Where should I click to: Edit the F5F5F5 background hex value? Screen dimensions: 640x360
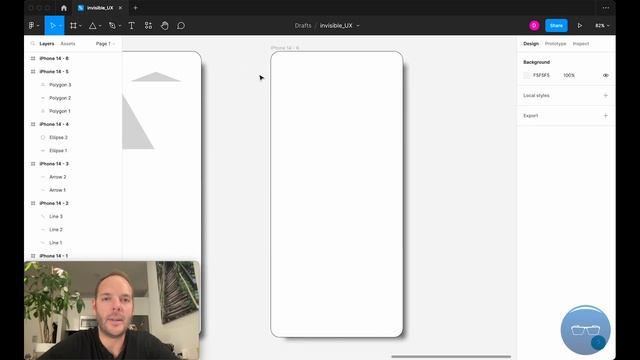(x=541, y=76)
